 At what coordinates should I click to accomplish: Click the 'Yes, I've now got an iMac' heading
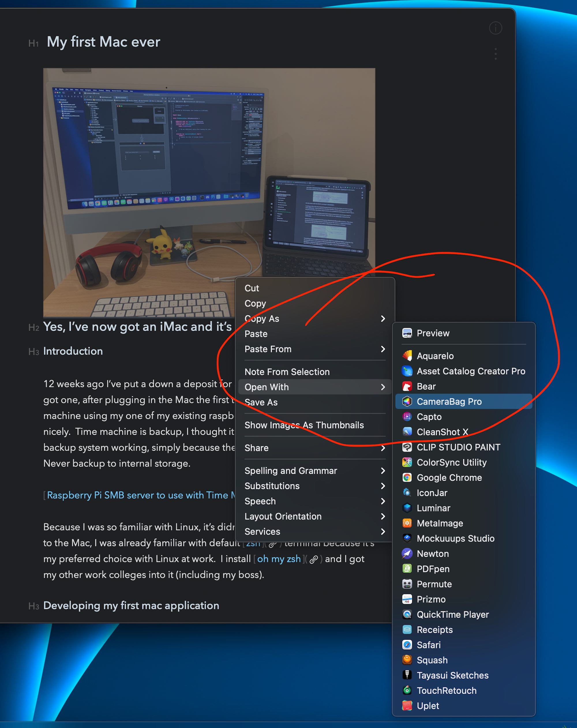[138, 327]
